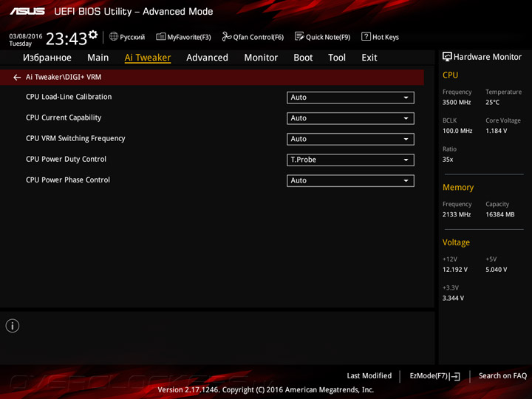Click the settings gear next to the clock

point(93,34)
